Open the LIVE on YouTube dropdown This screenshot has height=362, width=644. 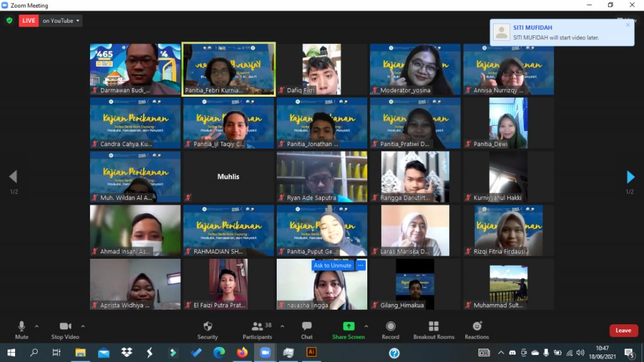click(x=61, y=21)
